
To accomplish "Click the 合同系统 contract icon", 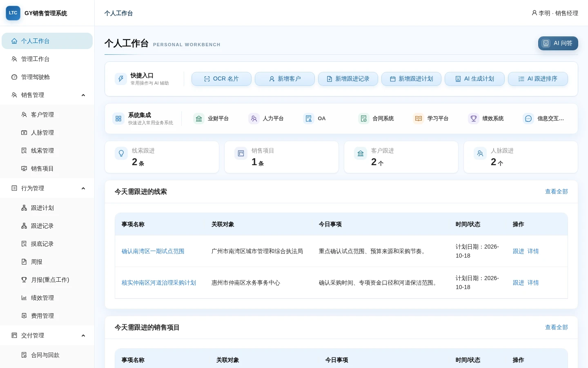I will [364, 119].
